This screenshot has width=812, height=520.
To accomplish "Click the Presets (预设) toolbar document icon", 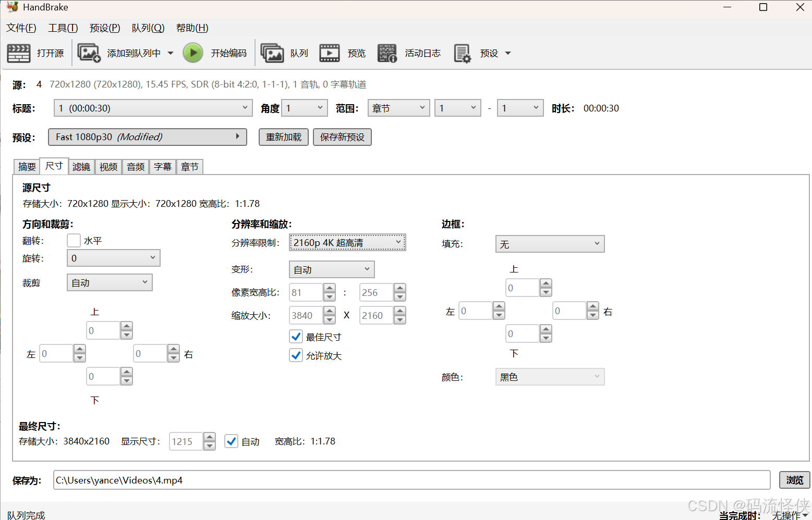I will point(462,53).
